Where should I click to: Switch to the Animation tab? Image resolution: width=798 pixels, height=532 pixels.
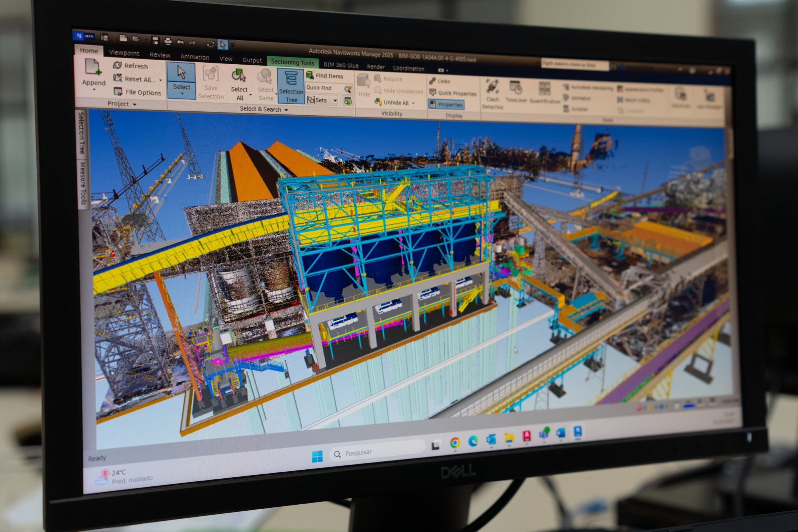tap(194, 57)
